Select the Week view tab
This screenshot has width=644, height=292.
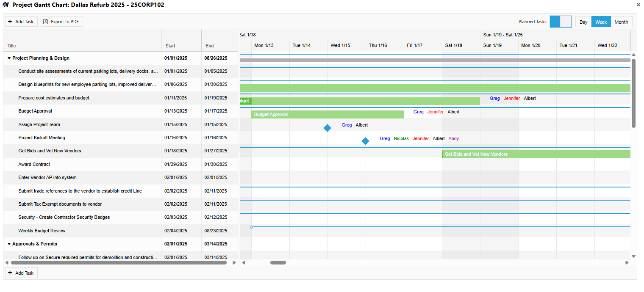pyautogui.click(x=601, y=22)
